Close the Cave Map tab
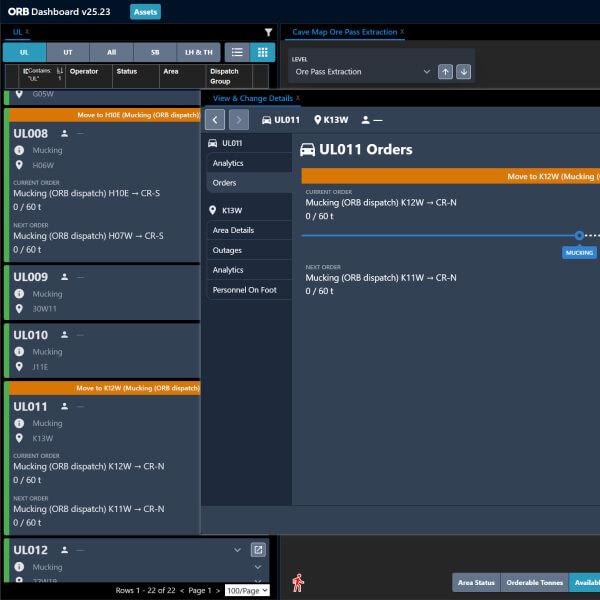This screenshot has height=600, width=600. coord(402,32)
